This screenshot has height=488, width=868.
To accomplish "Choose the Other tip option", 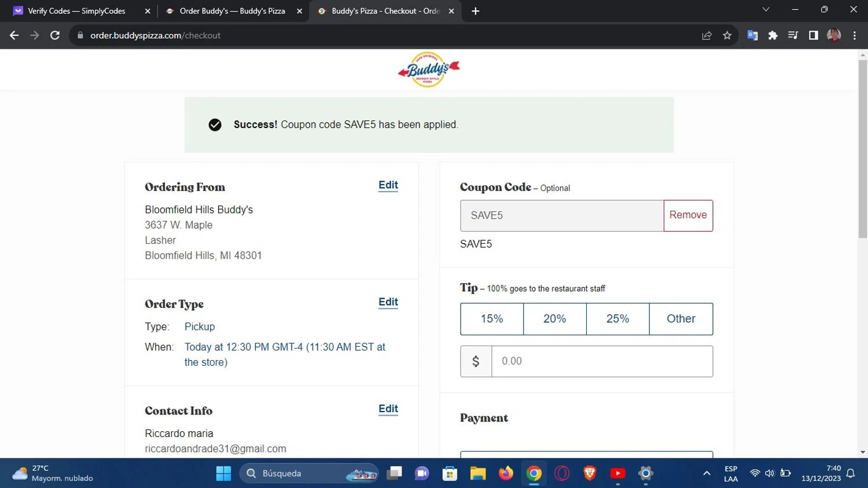I will coord(681,319).
